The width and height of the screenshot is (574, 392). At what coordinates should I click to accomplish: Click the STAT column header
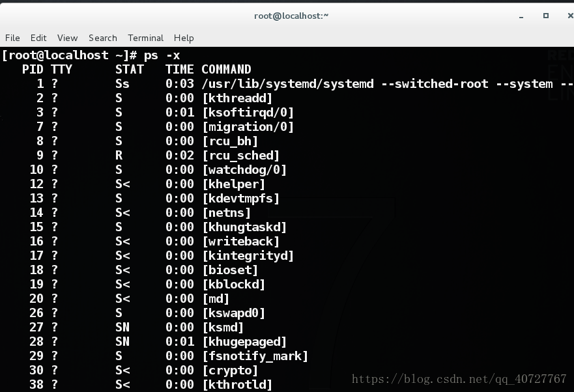pyautogui.click(x=130, y=69)
